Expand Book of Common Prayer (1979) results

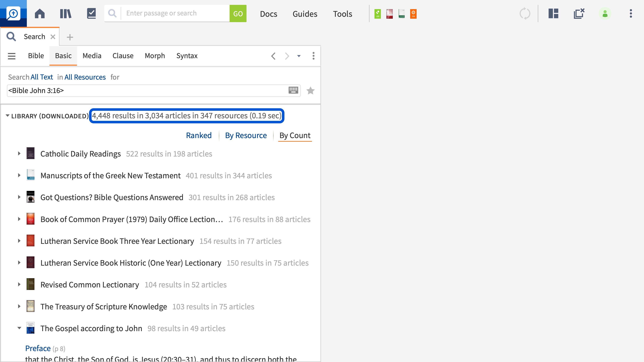click(19, 219)
